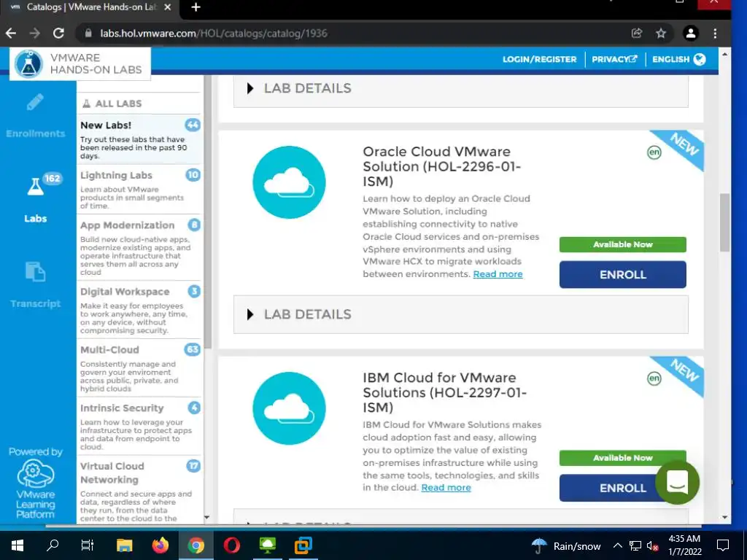Select the Virtual Cloud Networking catalog
The image size is (747, 560).
click(139, 491)
